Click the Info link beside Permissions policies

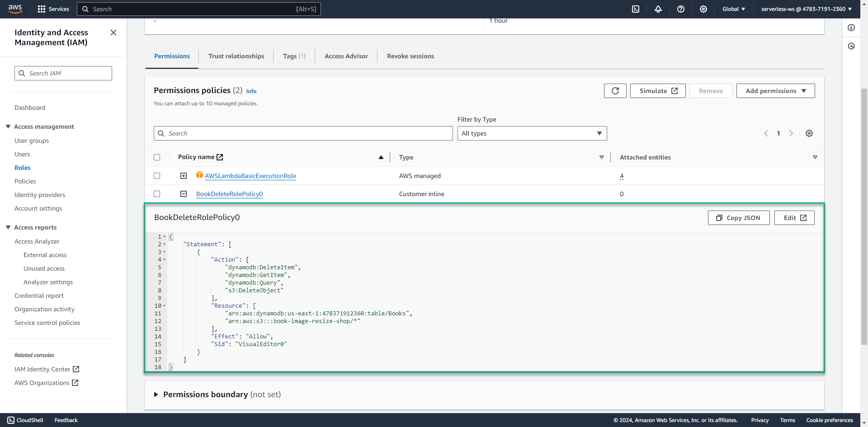[251, 91]
